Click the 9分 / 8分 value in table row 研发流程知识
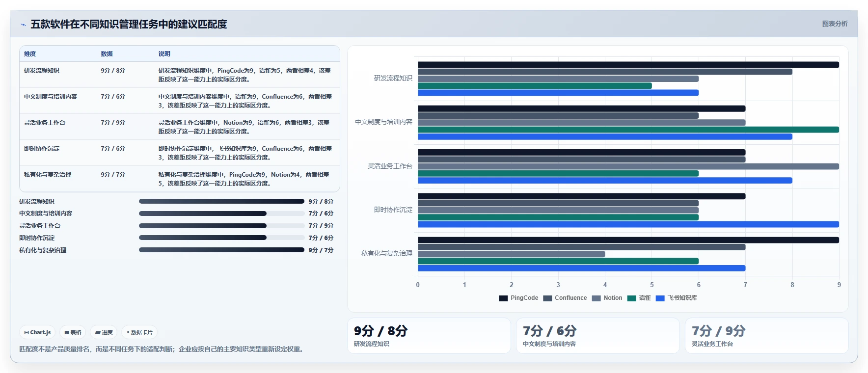The image size is (868, 373). [113, 71]
